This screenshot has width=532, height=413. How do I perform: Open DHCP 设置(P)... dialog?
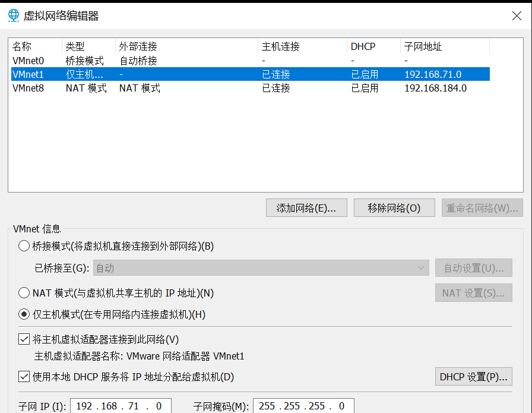point(474,377)
